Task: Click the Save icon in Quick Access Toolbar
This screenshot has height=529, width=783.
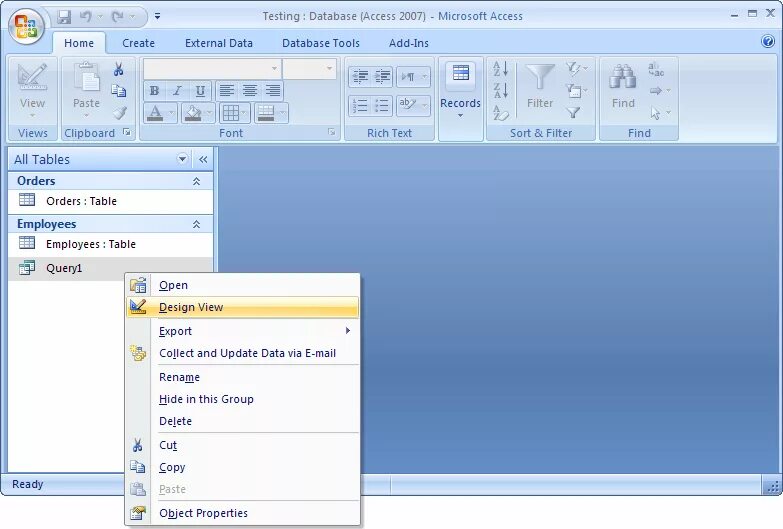Action: point(64,17)
